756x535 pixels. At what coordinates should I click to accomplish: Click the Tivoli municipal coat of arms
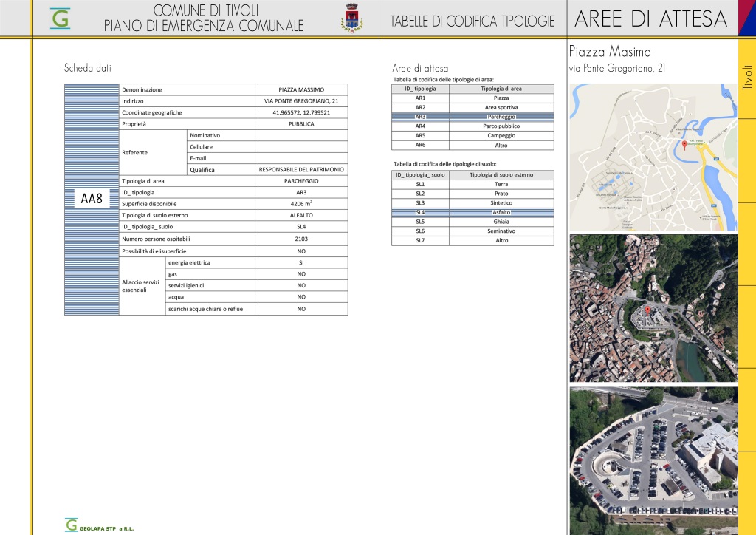pyautogui.click(x=352, y=18)
